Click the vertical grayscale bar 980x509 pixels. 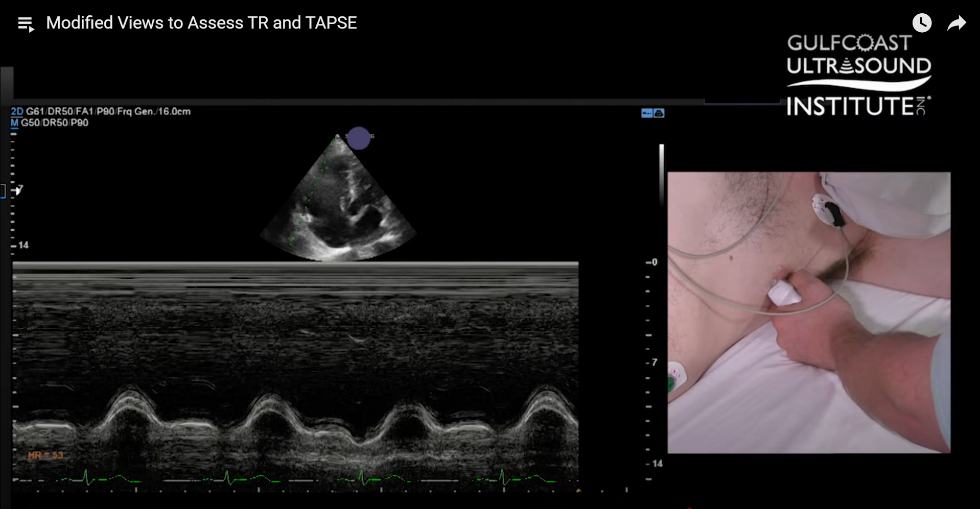[x=661, y=174]
